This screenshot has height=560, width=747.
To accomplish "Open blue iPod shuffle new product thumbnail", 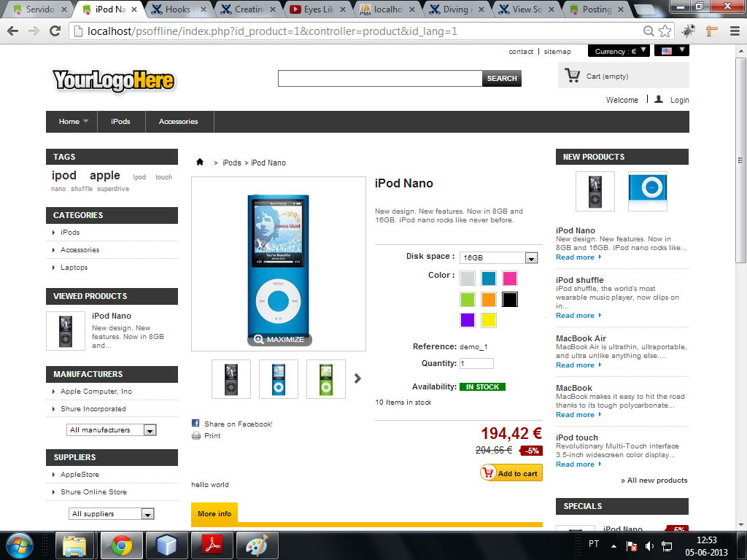I will tap(648, 191).
